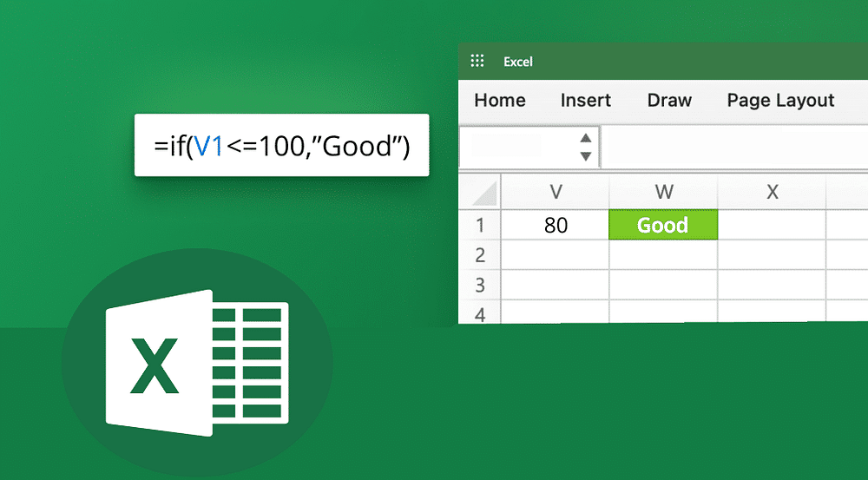Go to the Page Layout tab
The width and height of the screenshot is (868, 480).
[x=780, y=101]
